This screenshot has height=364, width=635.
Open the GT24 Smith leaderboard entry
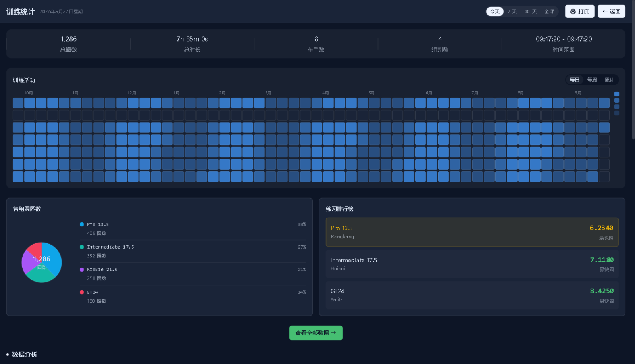point(472,295)
